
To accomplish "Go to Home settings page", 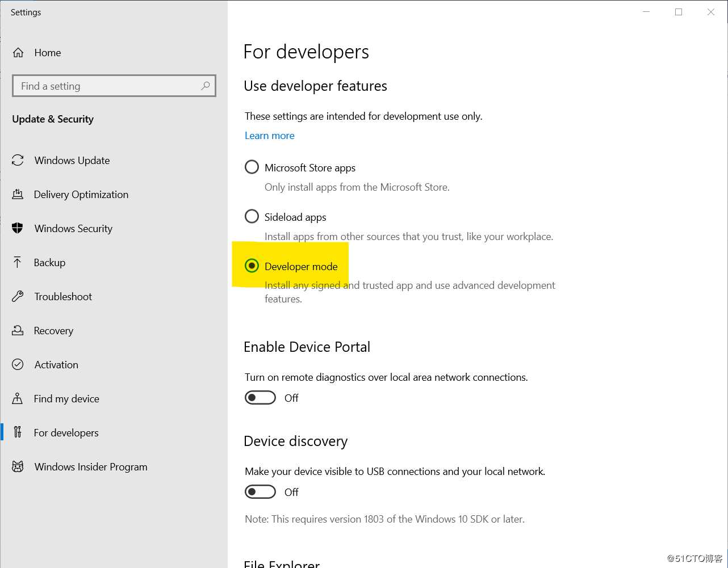I will tap(114, 53).
